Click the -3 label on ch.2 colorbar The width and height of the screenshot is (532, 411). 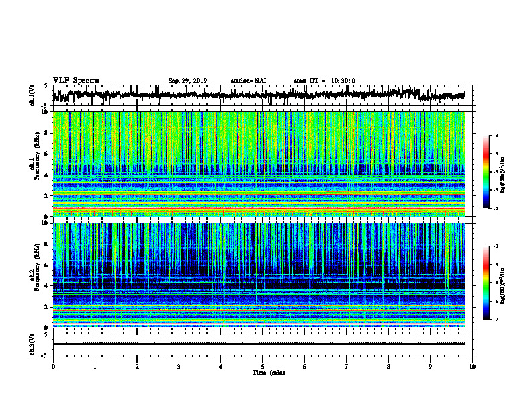pyautogui.click(x=496, y=246)
